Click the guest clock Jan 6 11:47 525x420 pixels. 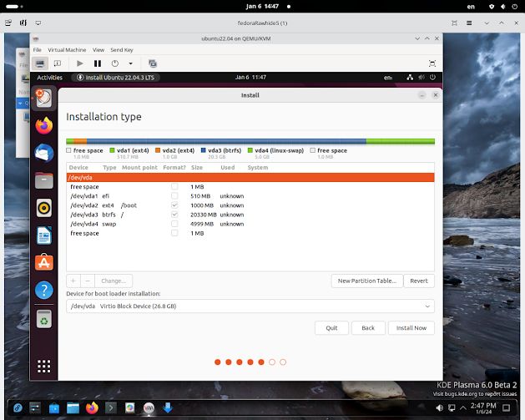(x=250, y=78)
